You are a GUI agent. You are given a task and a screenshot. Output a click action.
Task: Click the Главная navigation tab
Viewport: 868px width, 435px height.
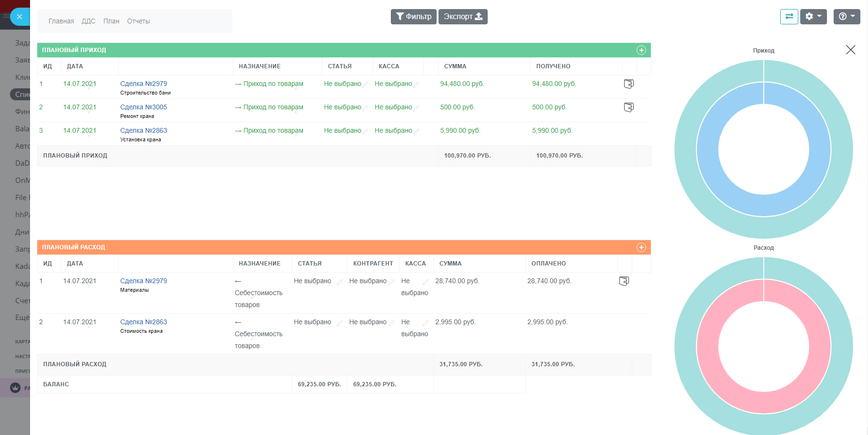(61, 21)
